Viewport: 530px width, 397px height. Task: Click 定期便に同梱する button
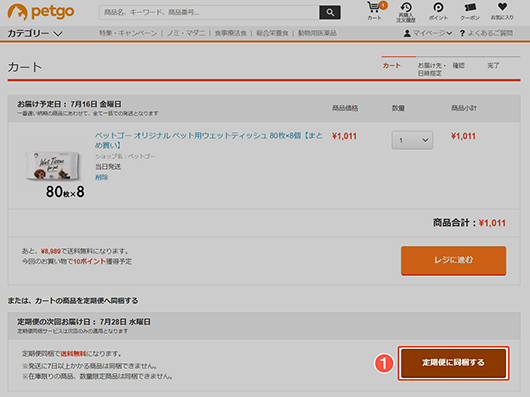453,363
